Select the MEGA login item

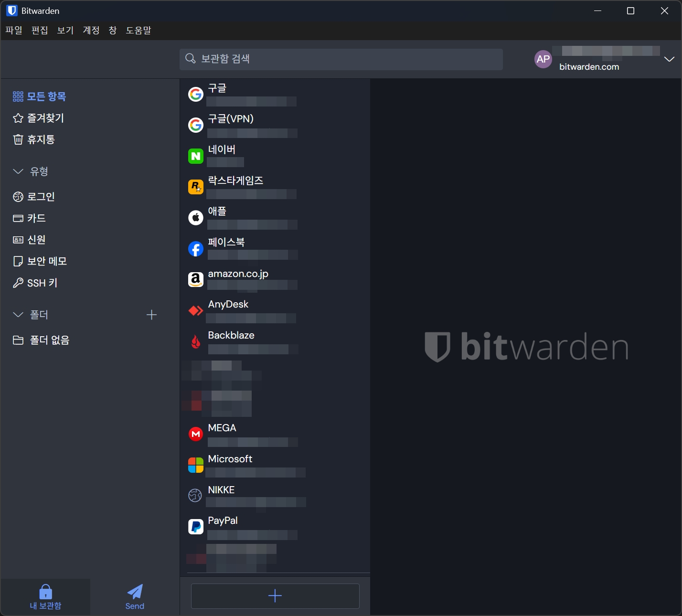[x=275, y=435]
